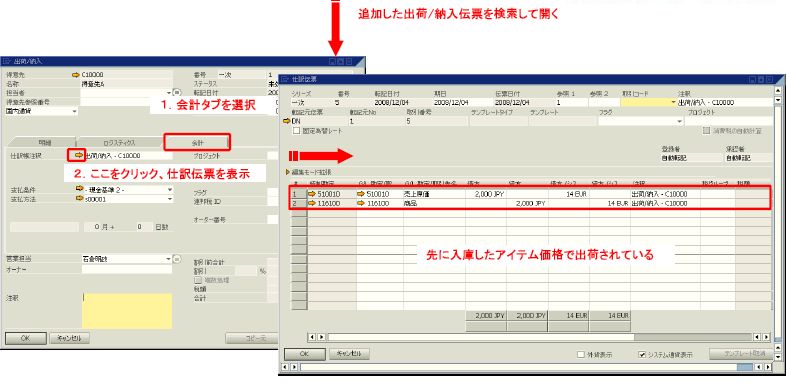Click the window bottom horizontal scrollbar thumb
Viewport: 787px width, 384px height.
(x=744, y=367)
